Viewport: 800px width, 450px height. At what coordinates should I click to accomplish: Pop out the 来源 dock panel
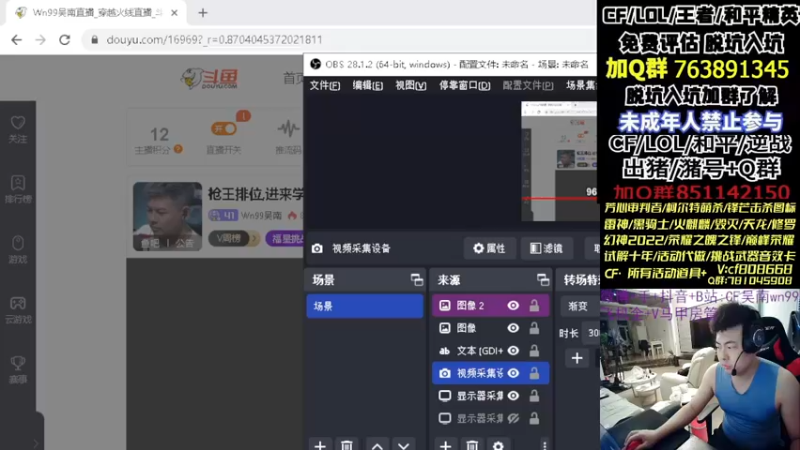pyautogui.click(x=542, y=280)
